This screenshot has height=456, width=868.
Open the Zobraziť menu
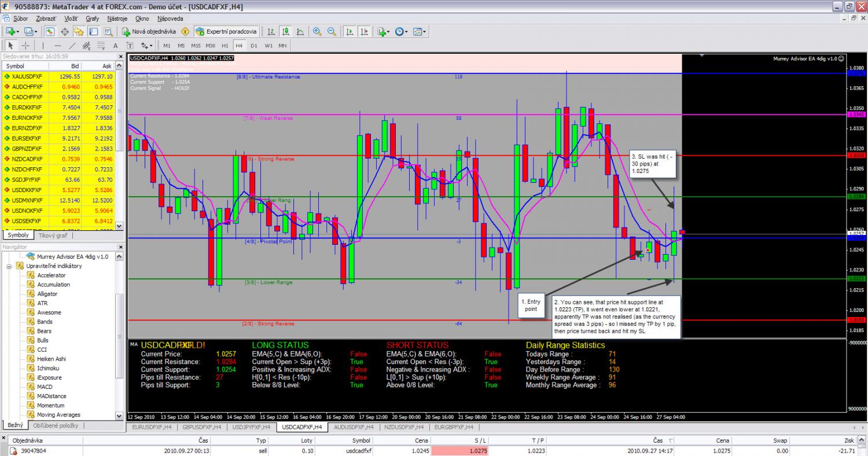pyautogui.click(x=46, y=19)
